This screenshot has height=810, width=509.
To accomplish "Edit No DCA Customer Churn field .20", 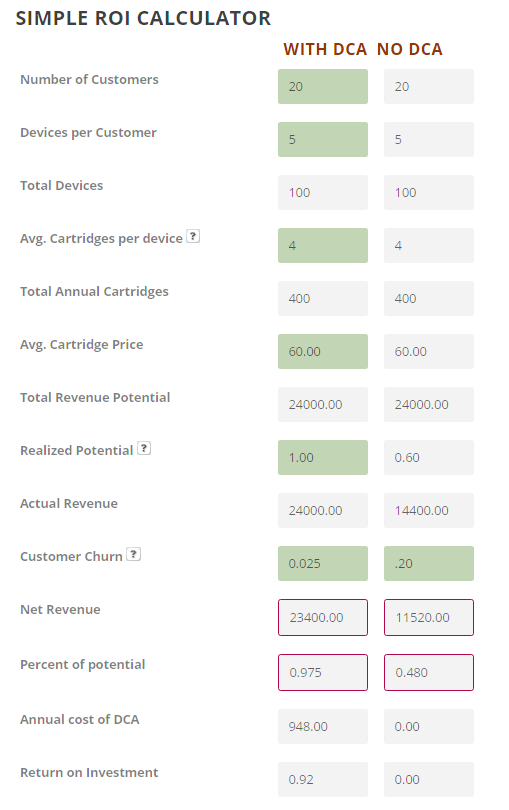I will coord(429,564).
